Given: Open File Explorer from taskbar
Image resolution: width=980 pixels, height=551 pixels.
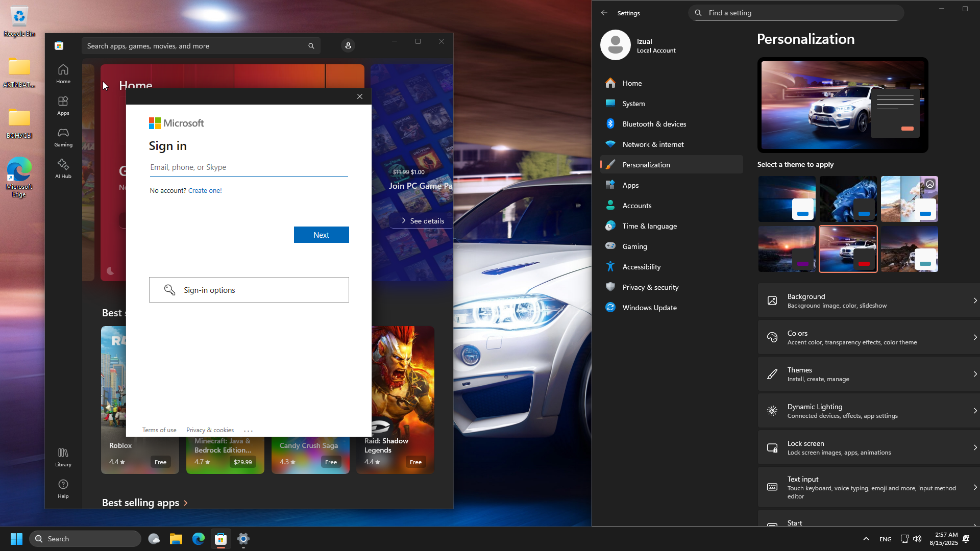Looking at the screenshot, I should 176,539.
